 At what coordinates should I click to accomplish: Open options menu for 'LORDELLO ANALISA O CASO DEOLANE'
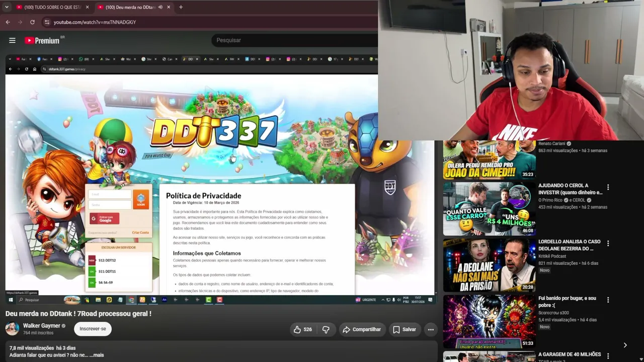coord(608,243)
